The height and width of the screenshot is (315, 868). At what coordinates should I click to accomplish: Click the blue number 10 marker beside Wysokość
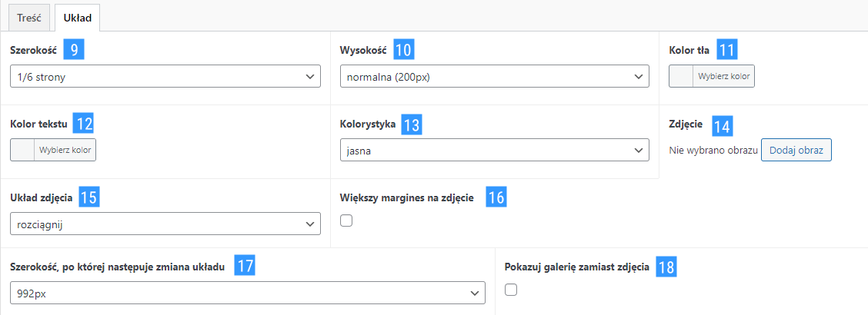403,50
